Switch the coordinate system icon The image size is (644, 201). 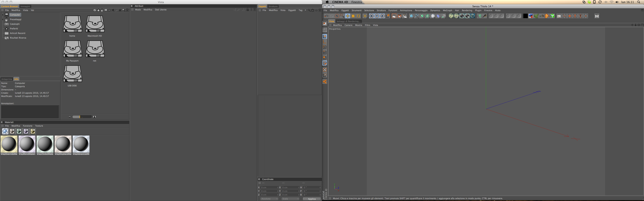[x=388, y=16]
